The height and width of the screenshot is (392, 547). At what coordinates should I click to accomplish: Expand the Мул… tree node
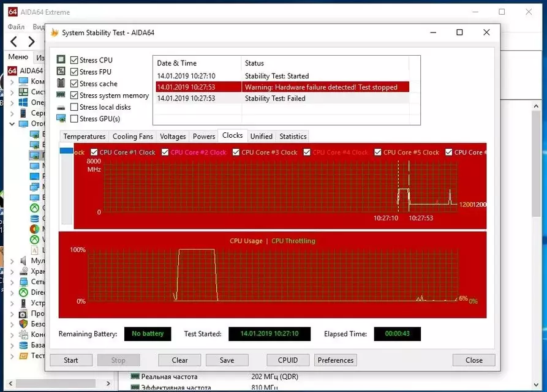pos(12,261)
